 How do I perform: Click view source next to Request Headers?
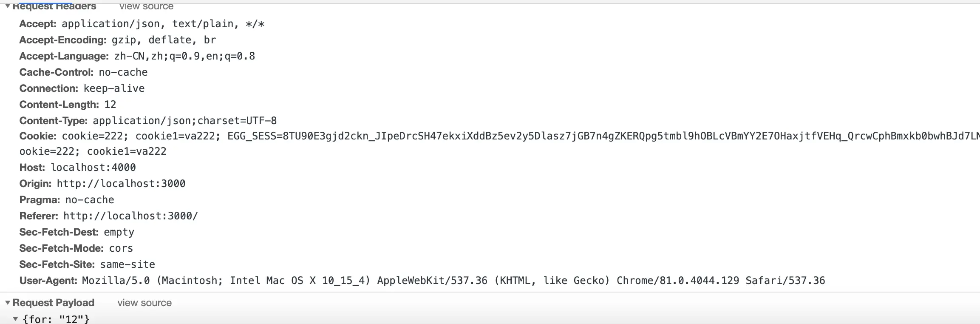[x=146, y=6]
